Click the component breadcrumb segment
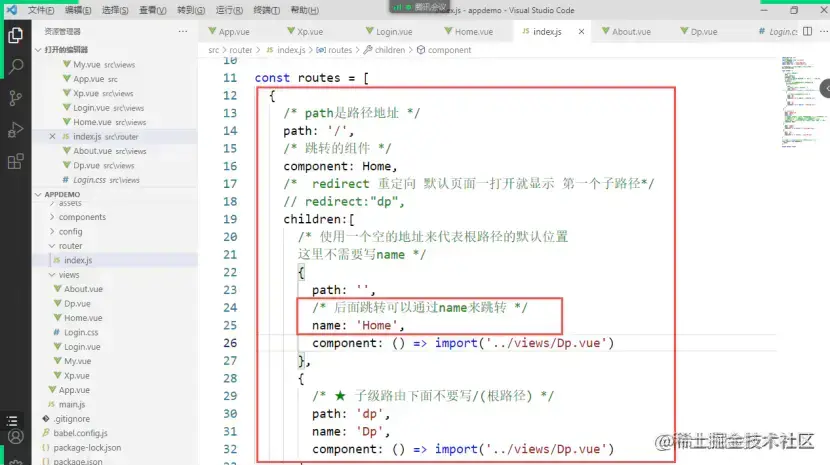This screenshot has height=466, width=830. coord(449,50)
